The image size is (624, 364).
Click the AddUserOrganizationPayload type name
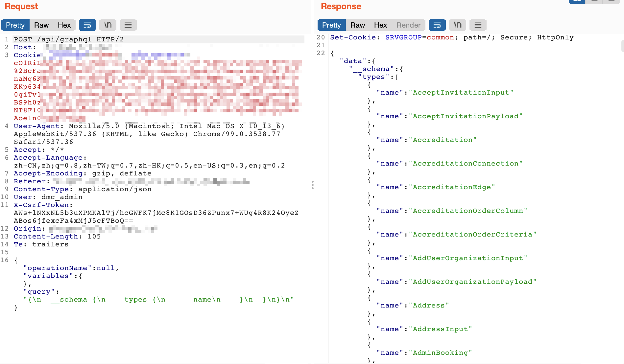pos(472,282)
